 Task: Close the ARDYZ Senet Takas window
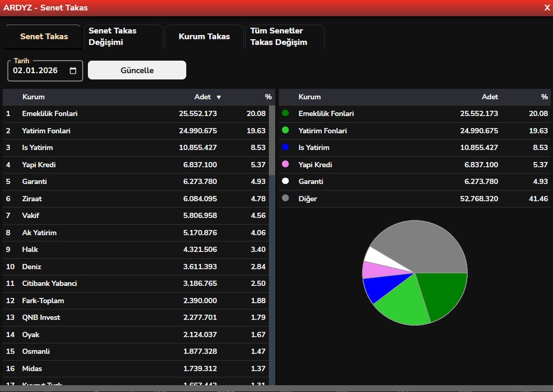pyautogui.click(x=547, y=8)
